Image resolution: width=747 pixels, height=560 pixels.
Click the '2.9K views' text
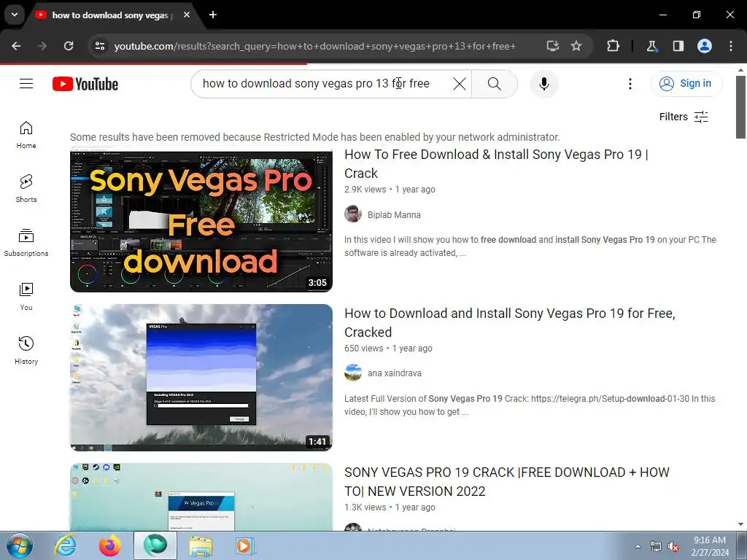point(365,190)
